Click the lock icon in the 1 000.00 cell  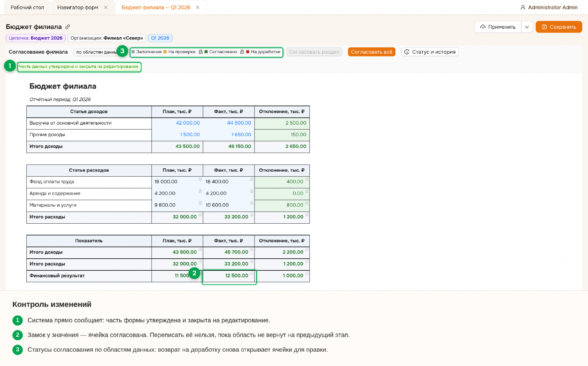[307, 273]
